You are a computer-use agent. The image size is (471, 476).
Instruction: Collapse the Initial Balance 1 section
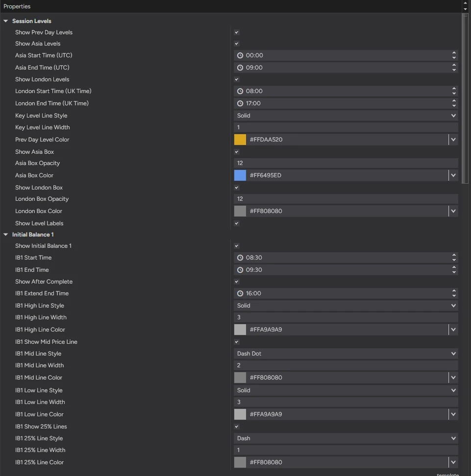click(x=5, y=235)
